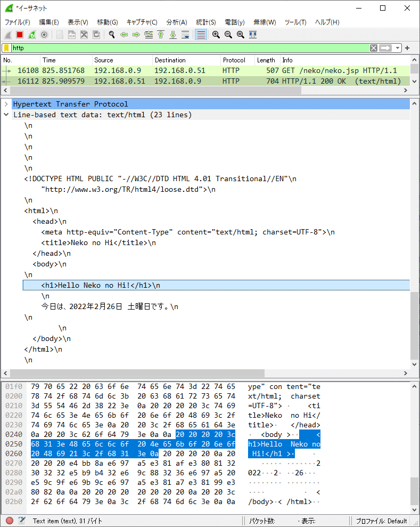420x527 pixels.
Task: Select the <title>Neko no Hi</title> line
Action: click(98, 242)
